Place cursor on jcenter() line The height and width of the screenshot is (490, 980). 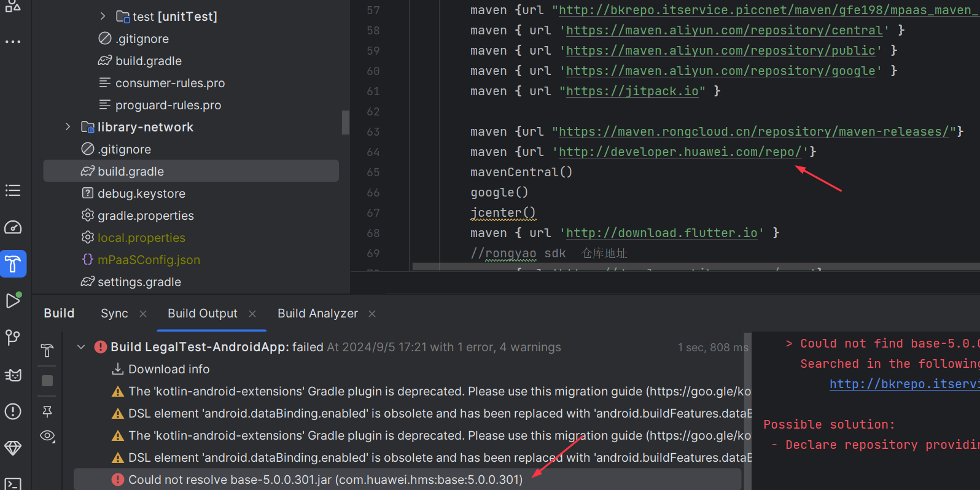[x=503, y=212]
